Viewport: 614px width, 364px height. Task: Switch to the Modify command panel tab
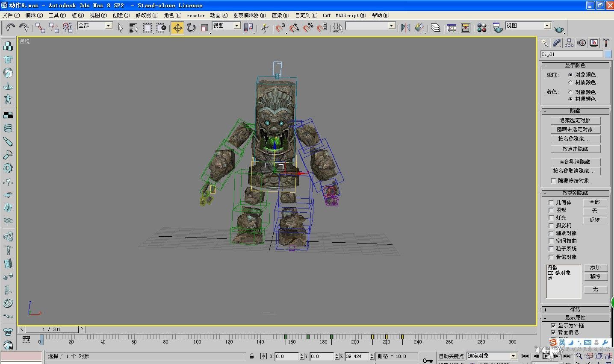click(557, 43)
